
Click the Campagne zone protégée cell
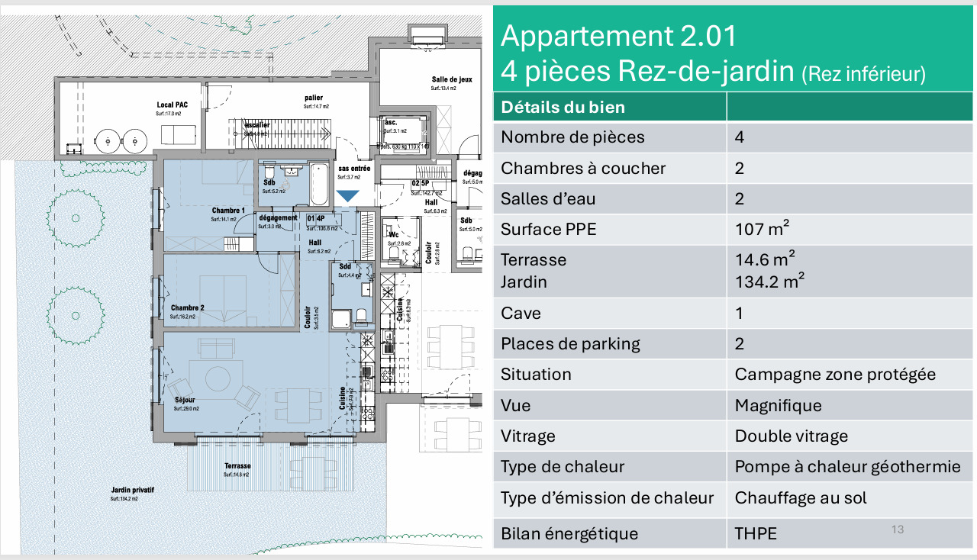click(x=835, y=375)
